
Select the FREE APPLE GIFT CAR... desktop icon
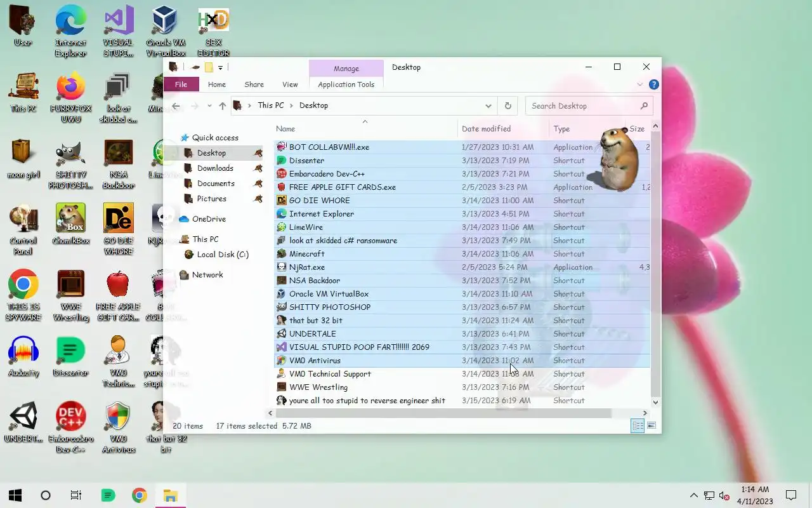tap(119, 296)
